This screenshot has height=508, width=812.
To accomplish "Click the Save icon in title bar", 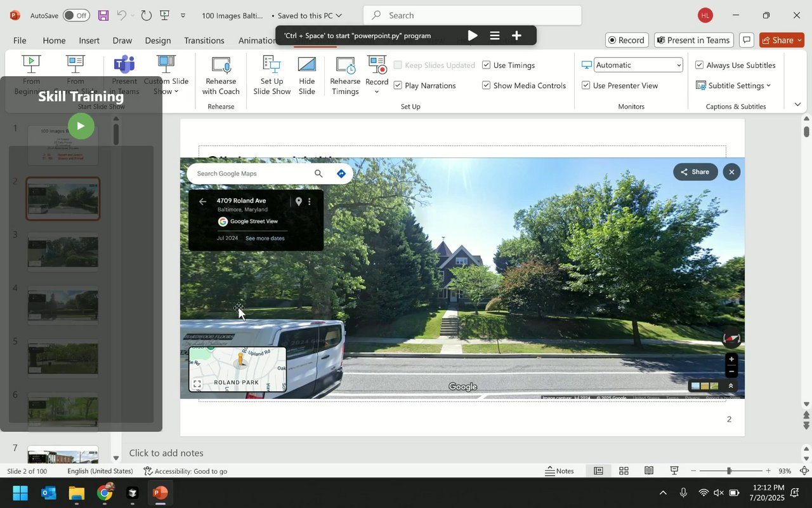I will point(103,15).
